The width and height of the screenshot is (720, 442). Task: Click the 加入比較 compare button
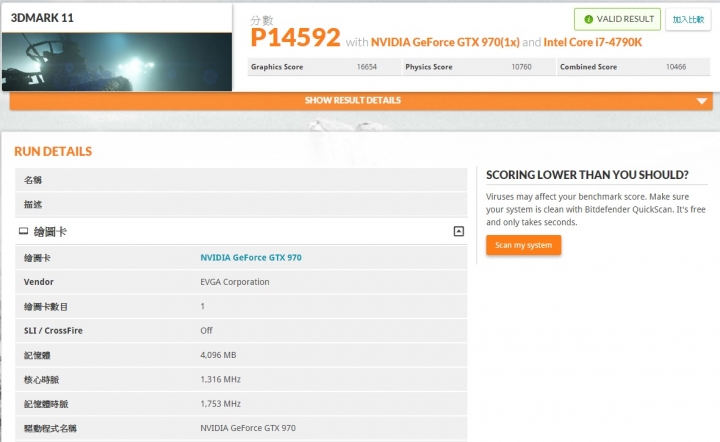688,19
